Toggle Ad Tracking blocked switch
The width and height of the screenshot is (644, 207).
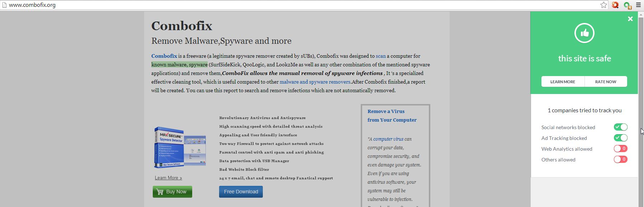[621, 138]
